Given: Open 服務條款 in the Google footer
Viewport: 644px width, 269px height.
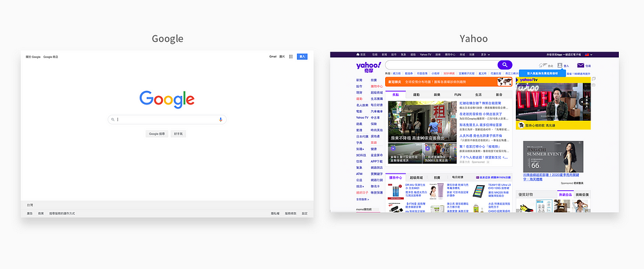Looking at the screenshot, I should coord(291,214).
